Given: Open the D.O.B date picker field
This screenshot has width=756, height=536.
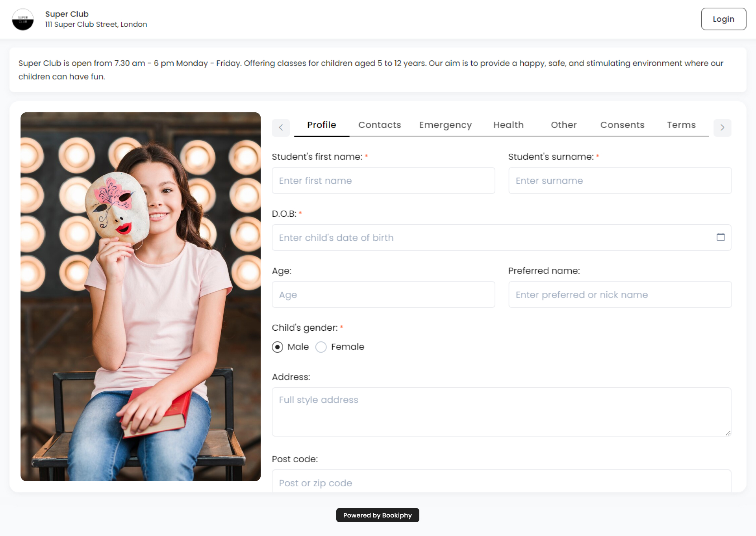Looking at the screenshot, I should (x=492, y=238).
